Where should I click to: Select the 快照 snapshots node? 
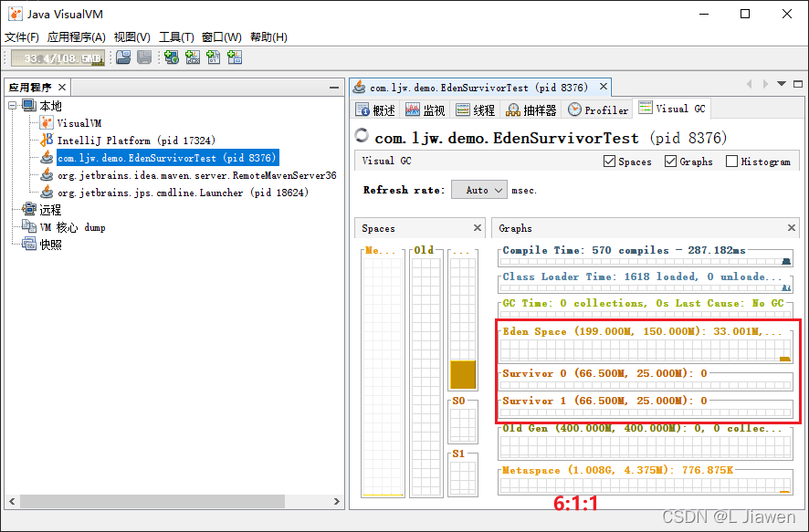50,245
